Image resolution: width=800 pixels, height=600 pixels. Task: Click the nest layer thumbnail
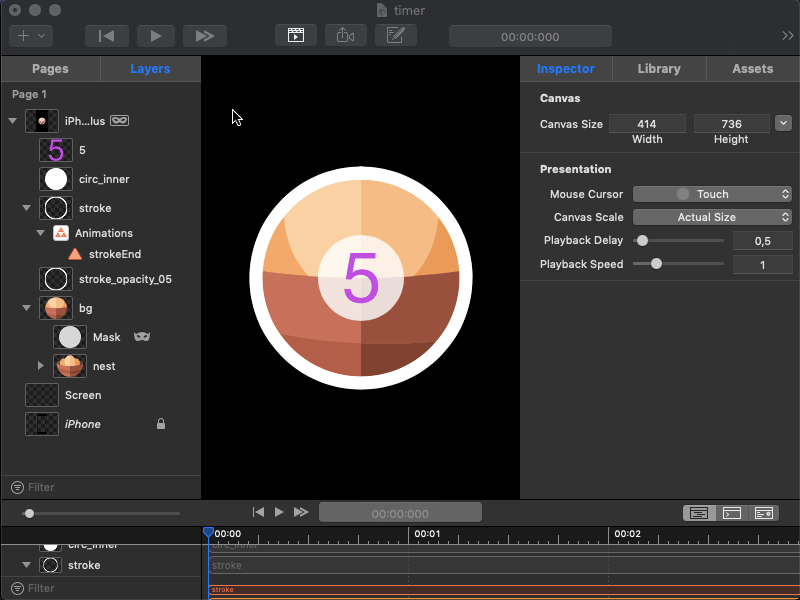tap(70, 366)
